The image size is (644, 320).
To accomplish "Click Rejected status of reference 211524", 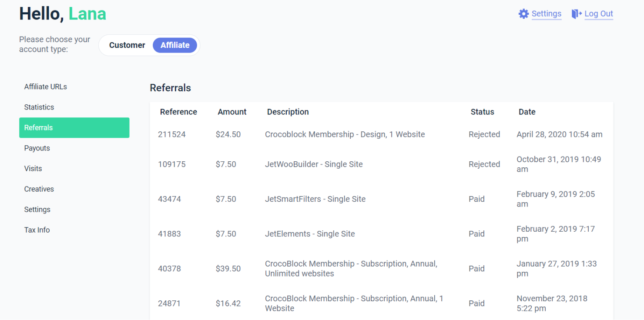I will (x=484, y=134).
